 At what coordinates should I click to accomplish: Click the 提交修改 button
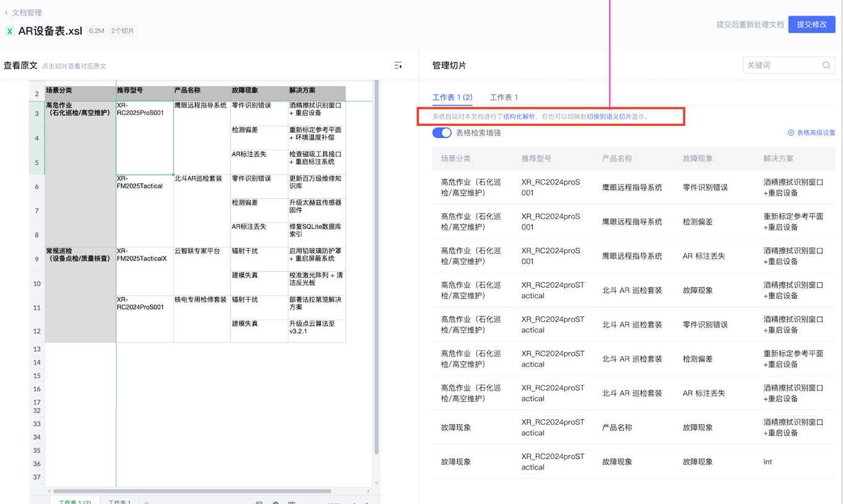click(x=811, y=25)
